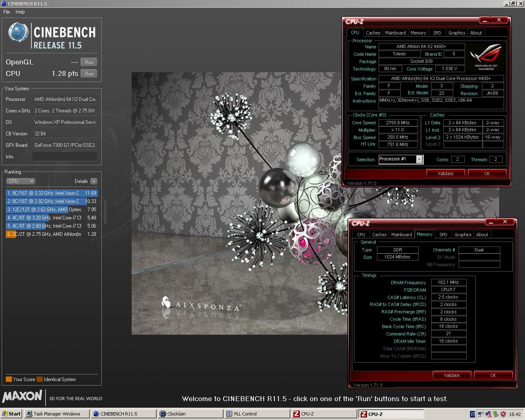The height and width of the screenshot is (420, 525).
Task: Open Graphics tab in upper CPU-Z window
Action: (x=457, y=33)
